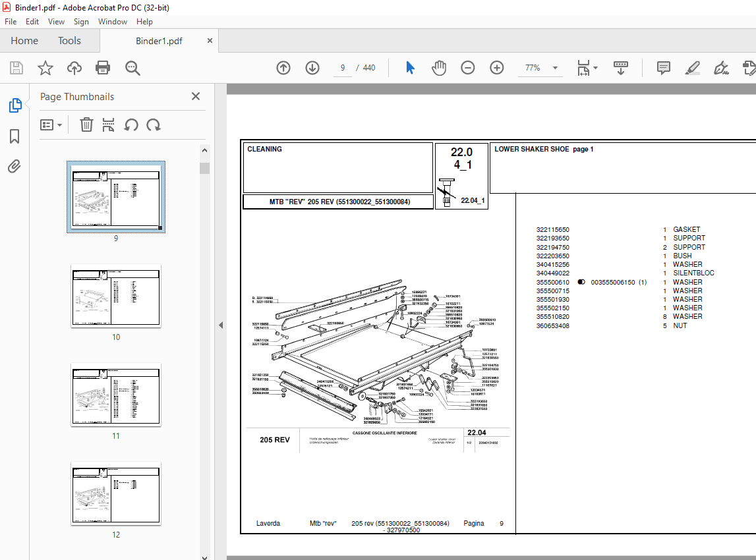Click the fit page width icon

click(583, 68)
